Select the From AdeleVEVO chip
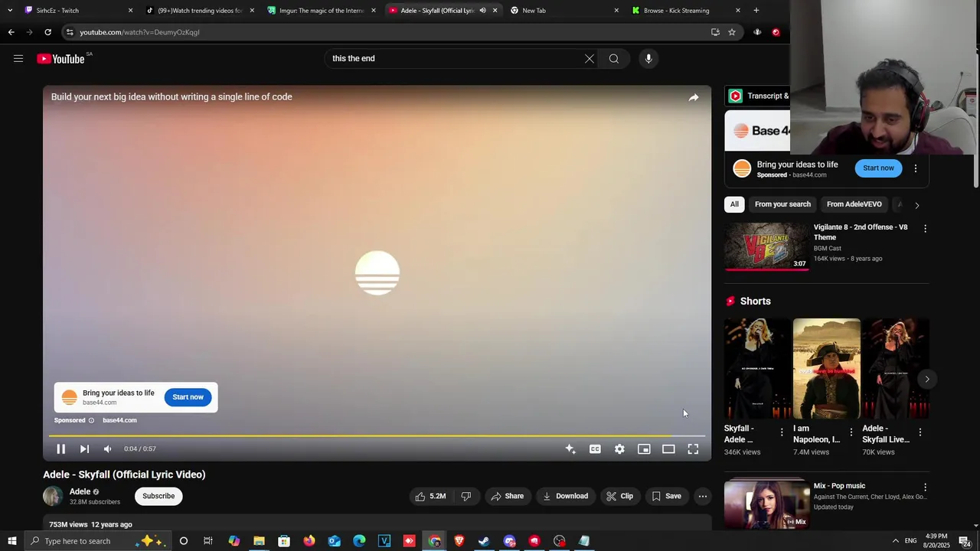This screenshot has width=980, height=551. 854,204
